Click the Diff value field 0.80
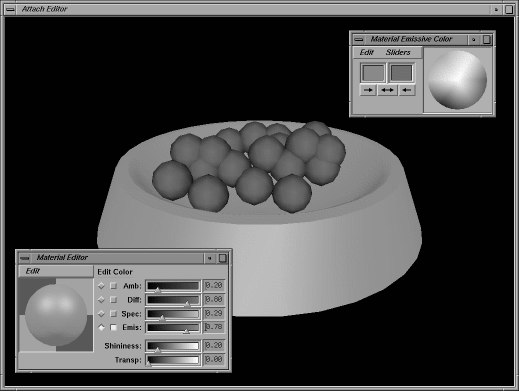This screenshot has height=391, width=519. pyautogui.click(x=214, y=300)
